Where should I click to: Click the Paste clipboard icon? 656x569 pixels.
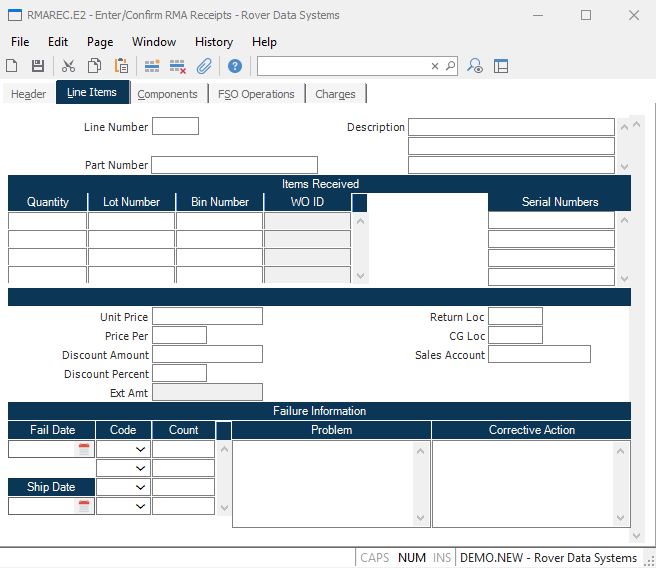tap(121, 66)
